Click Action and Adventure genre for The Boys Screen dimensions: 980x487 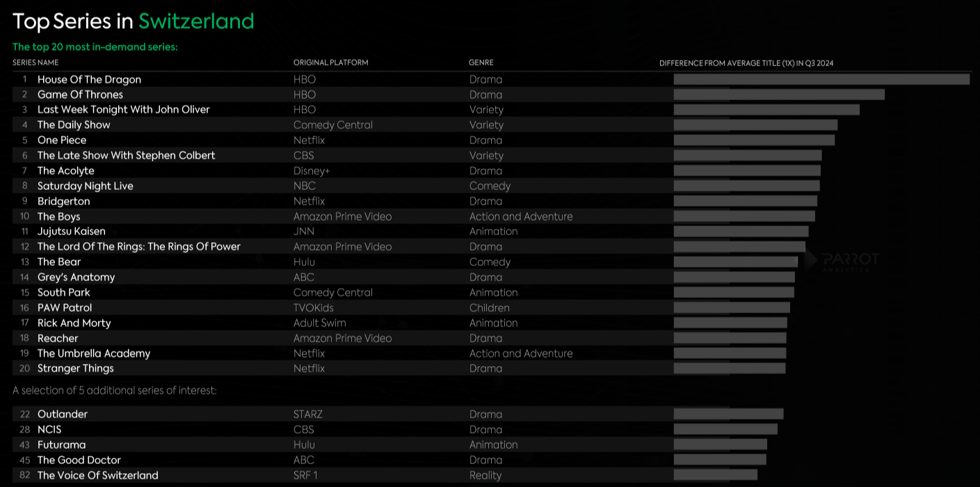521,216
